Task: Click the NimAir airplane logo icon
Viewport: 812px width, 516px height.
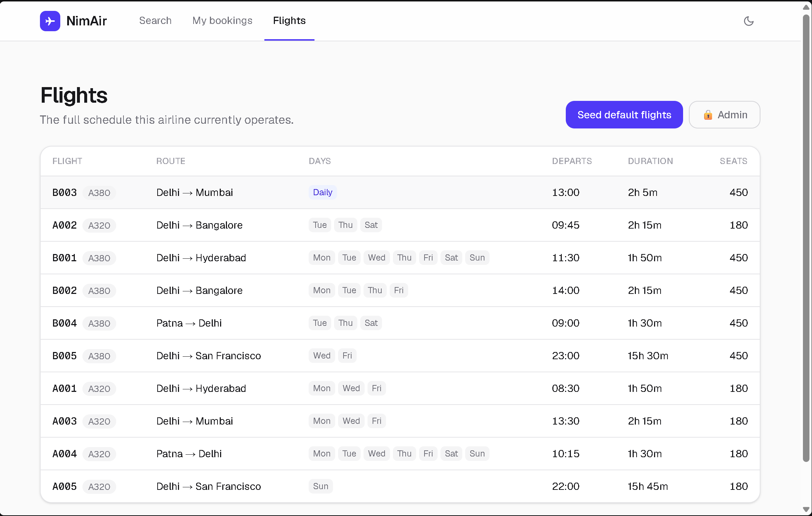Action: click(50, 21)
